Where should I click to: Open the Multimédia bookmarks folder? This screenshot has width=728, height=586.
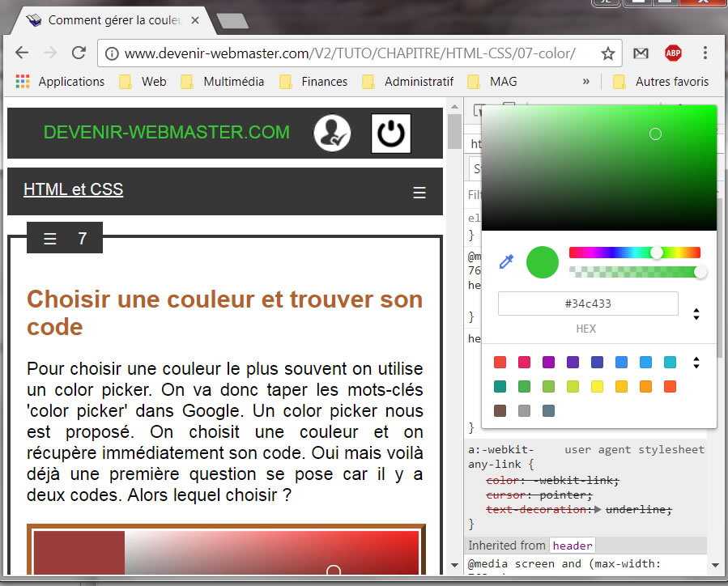click(x=223, y=82)
